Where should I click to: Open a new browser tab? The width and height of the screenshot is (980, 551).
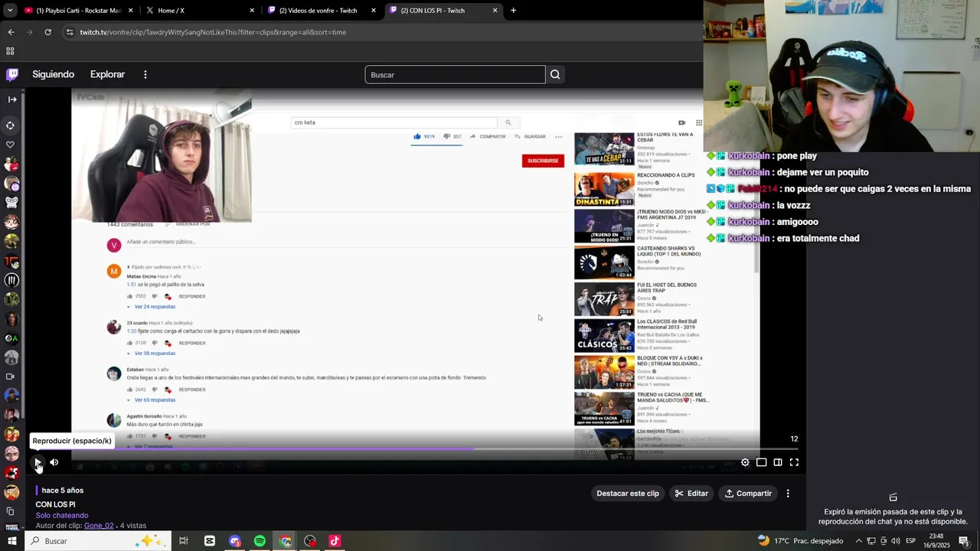[x=513, y=11]
